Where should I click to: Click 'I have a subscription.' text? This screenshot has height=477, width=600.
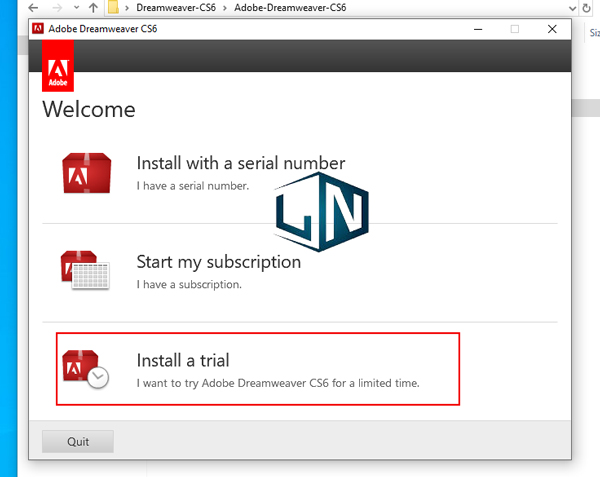pyautogui.click(x=189, y=285)
